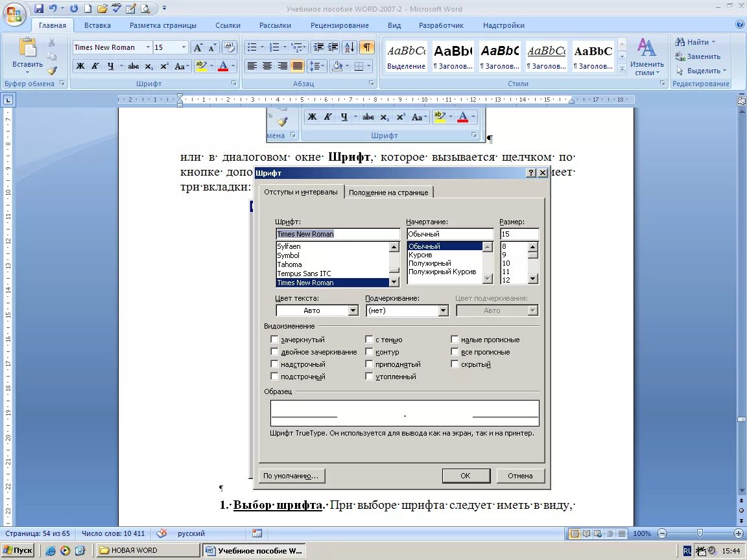Align text left in Абзац group
Screen dimensions: 747x560
(x=252, y=66)
